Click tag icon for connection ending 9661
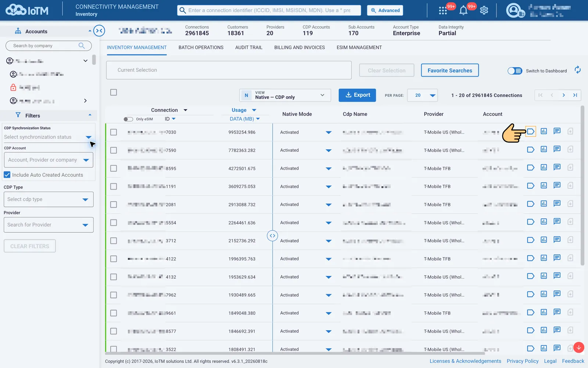This screenshot has height=368, width=588. [530, 312]
